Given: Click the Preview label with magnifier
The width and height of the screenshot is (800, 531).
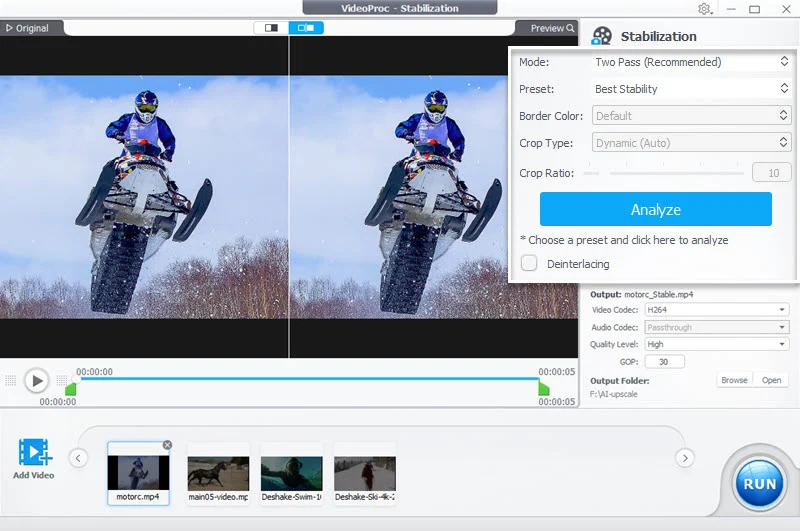Looking at the screenshot, I should coord(552,28).
